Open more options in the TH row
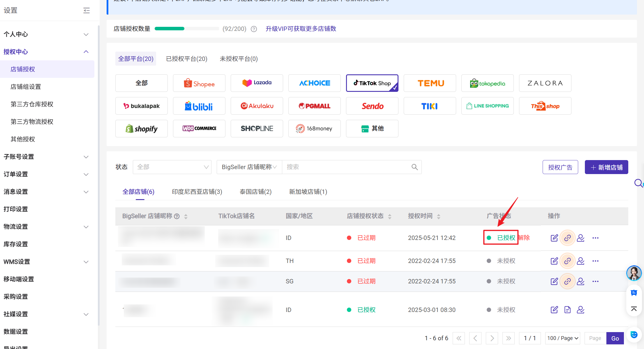This screenshot has height=349, width=644. click(595, 261)
